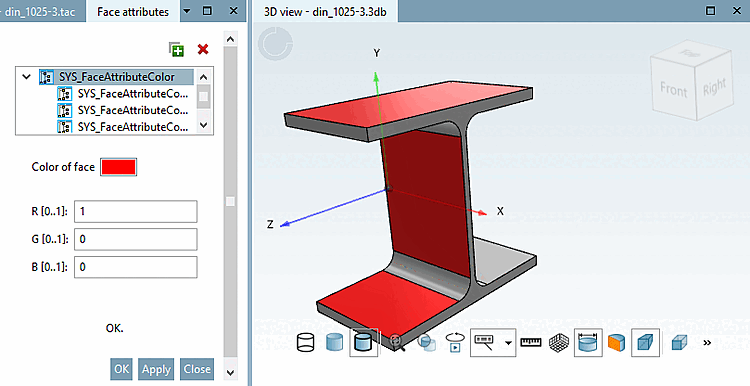Toggle the blue cube view icon
Image resolution: width=750 pixels, height=386 pixels.
point(646,342)
